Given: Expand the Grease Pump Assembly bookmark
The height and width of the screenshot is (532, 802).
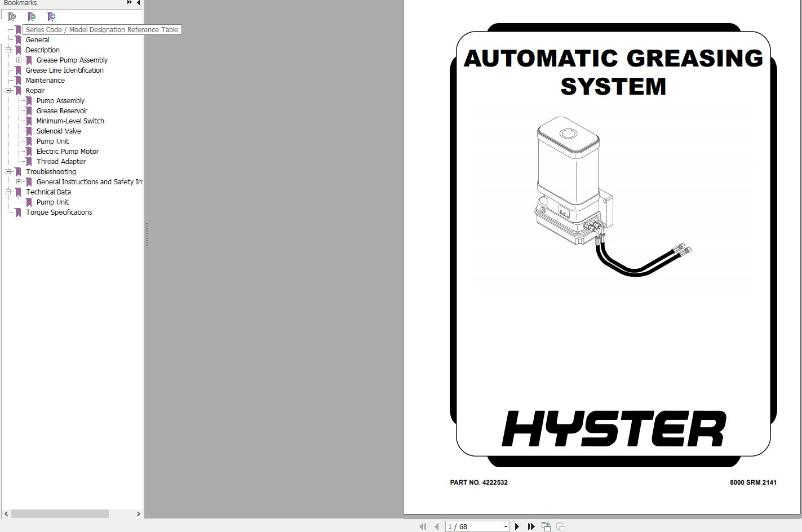Looking at the screenshot, I should [19, 60].
